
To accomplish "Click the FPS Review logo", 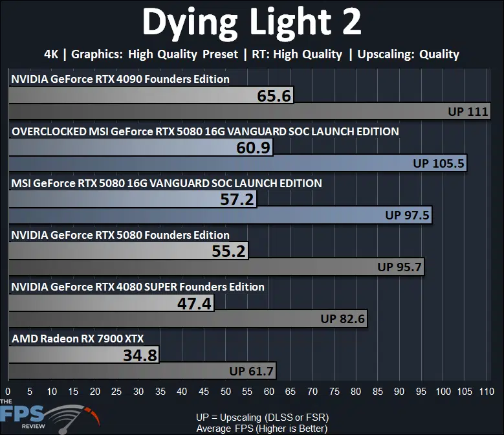I will point(50,418).
